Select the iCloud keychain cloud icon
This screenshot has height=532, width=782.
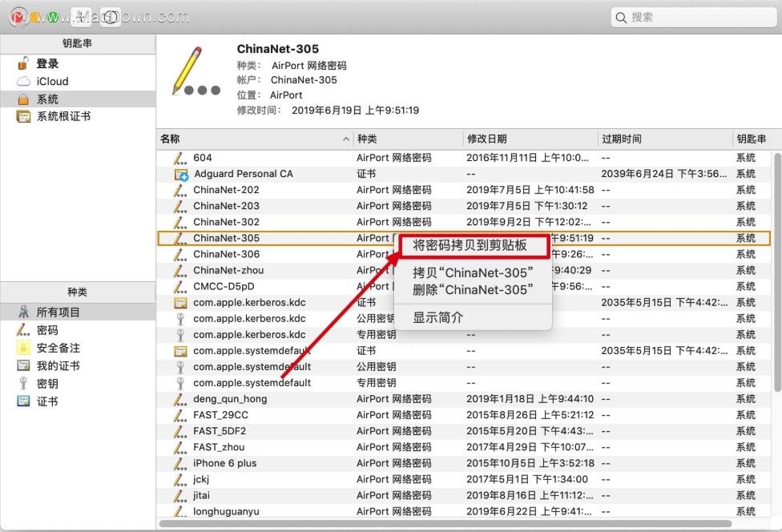coord(23,81)
